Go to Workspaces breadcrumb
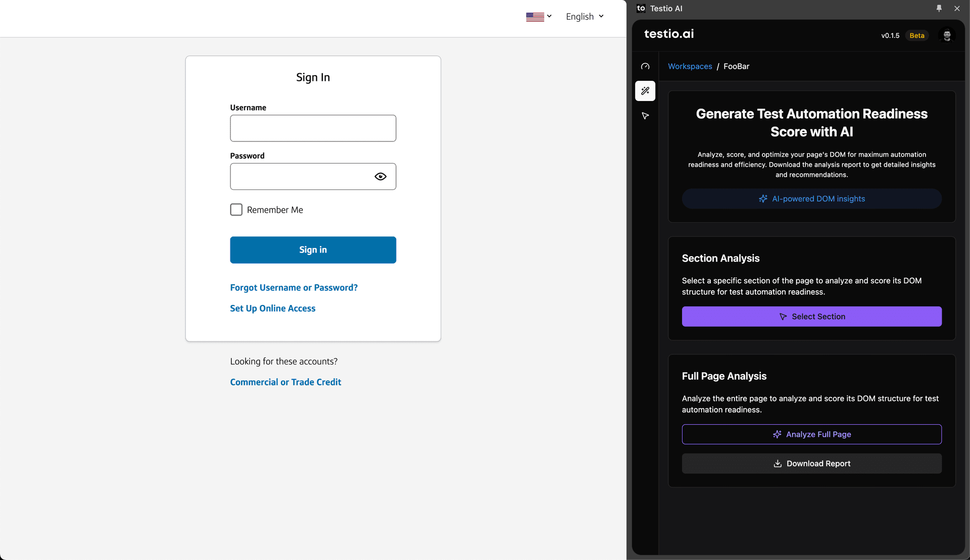970x560 pixels. pyautogui.click(x=690, y=66)
